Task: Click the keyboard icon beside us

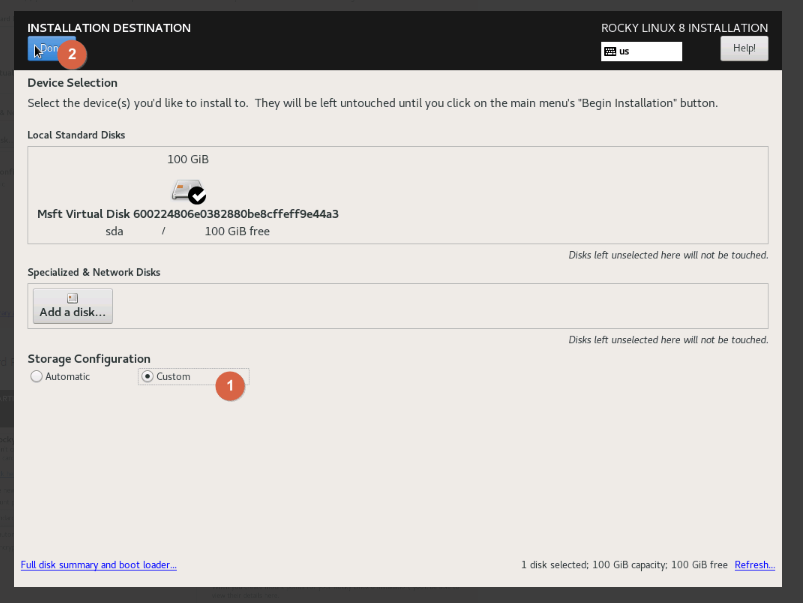Action: pos(610,51)
